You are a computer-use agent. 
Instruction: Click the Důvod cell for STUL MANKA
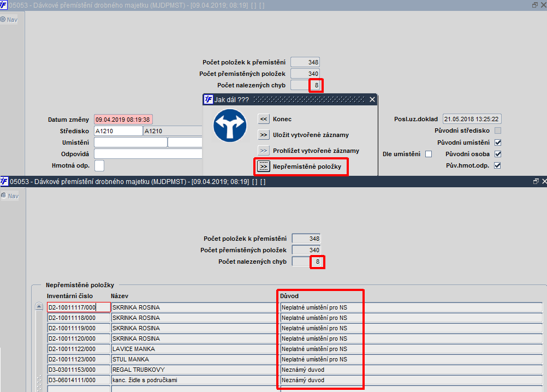411,359
